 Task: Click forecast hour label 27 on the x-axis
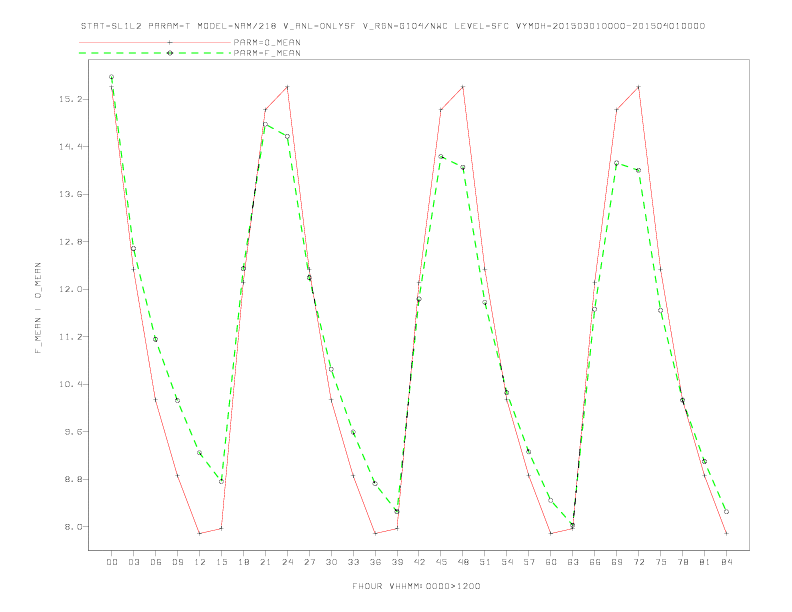pyautogui.click(x=309, y=562)
